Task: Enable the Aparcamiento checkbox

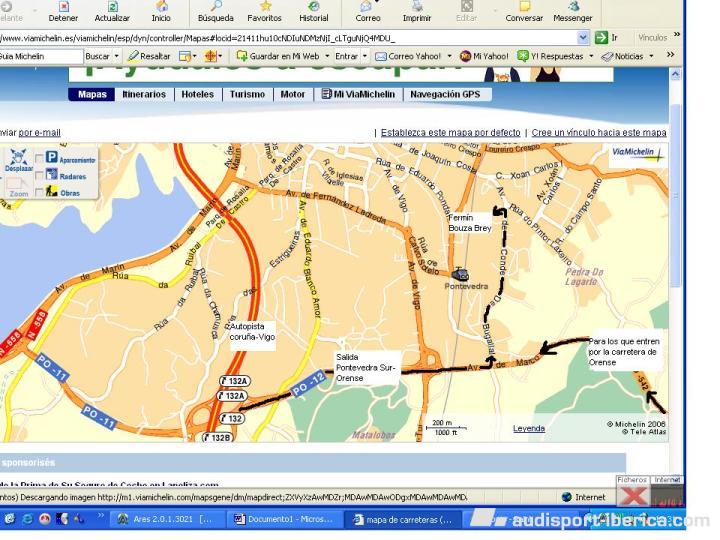Action: click(x=39, y=159)
